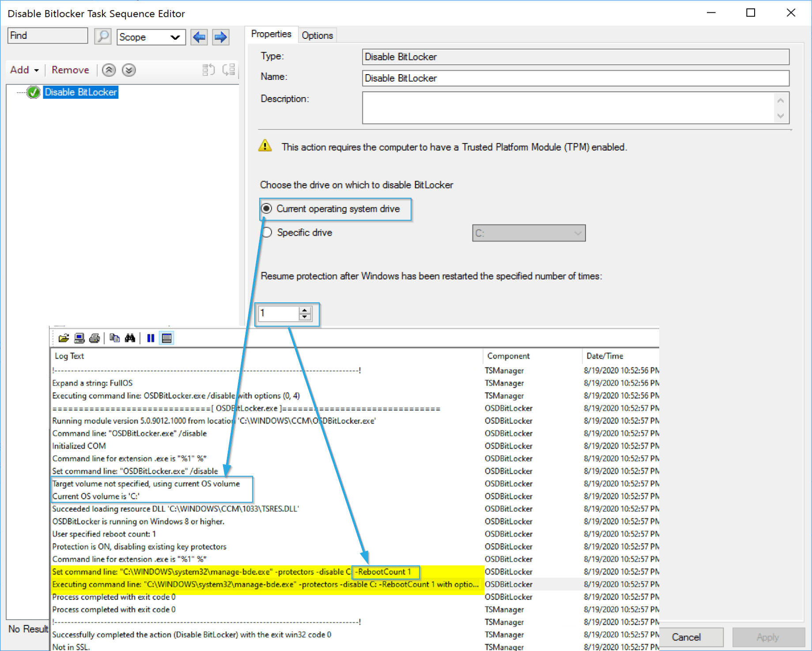Viewport: 812px width, 651px height.
Task: Move the selected step up with double-chevron icon
Action: (108, 70)
